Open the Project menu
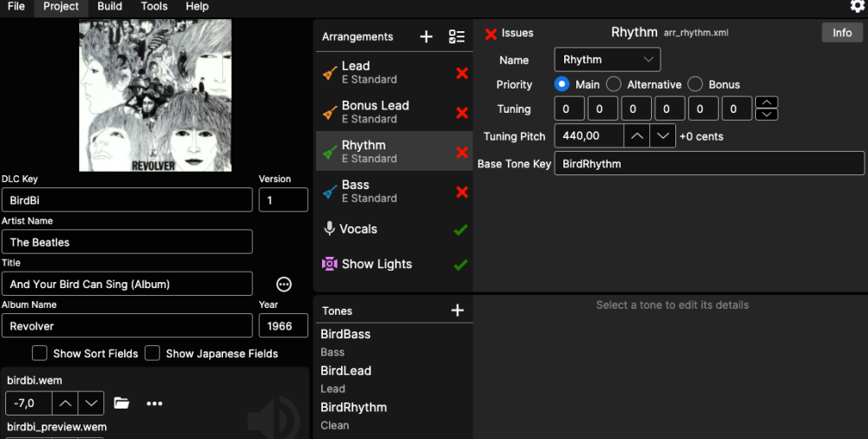 (61, 6)
